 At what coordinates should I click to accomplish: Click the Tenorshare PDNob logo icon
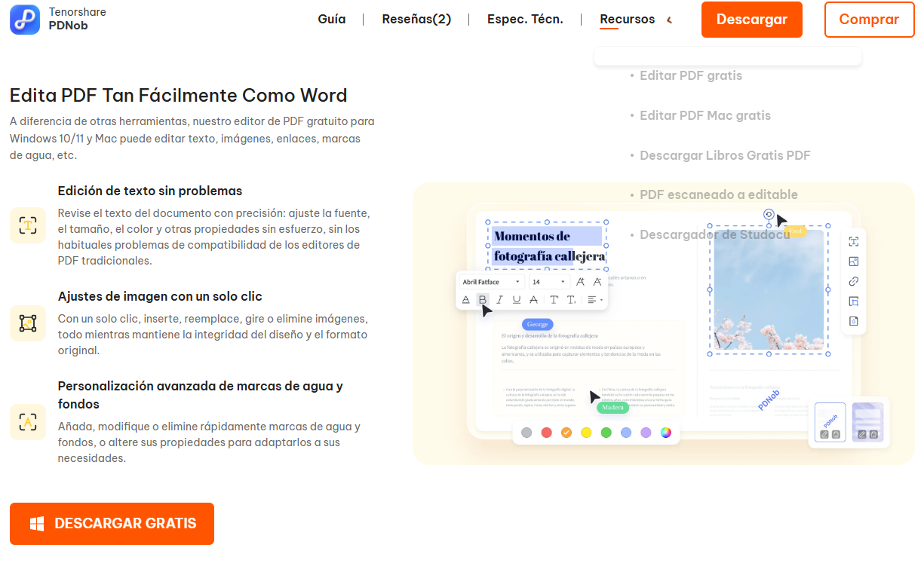[25, 20]
